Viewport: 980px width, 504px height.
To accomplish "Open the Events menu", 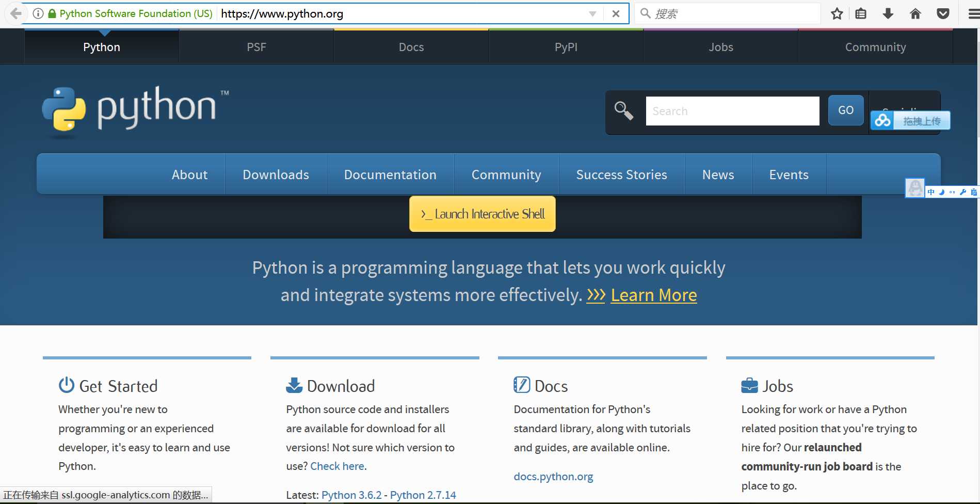I will pos(789,175).
